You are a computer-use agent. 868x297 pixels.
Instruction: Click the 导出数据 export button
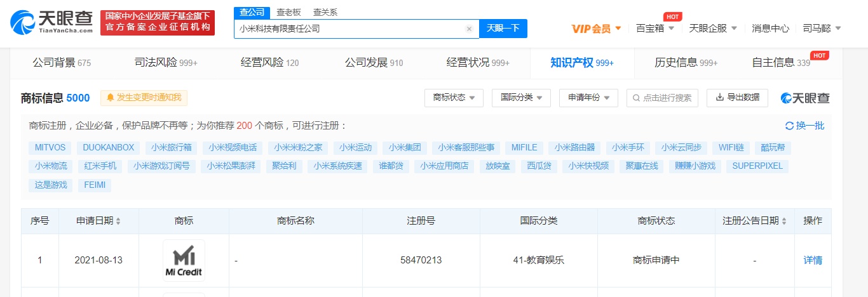737,98
